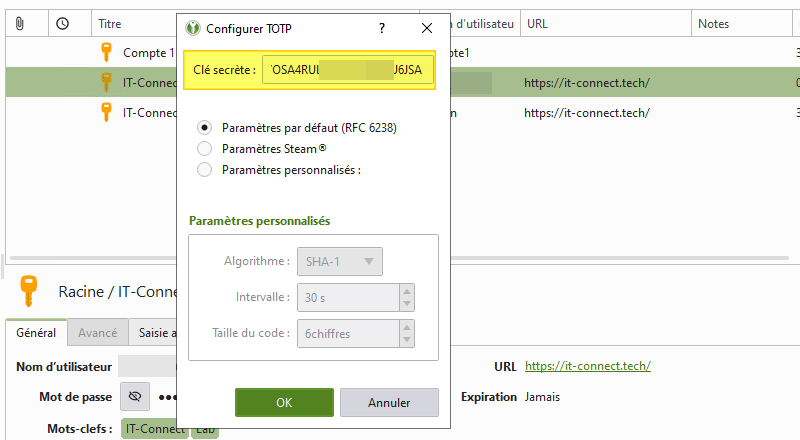Click the key icon of the selected IT-Connect entry
The image size is (800, 440).
[x=105, y=82]
